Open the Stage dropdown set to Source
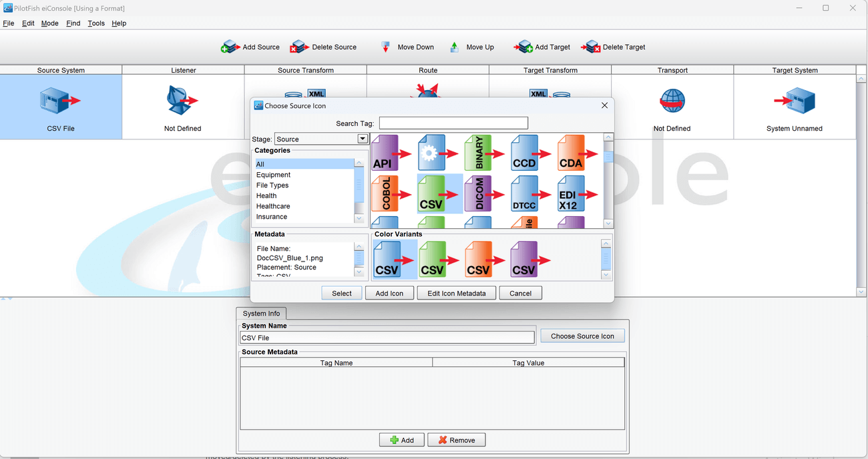 (x=363, y=139)
